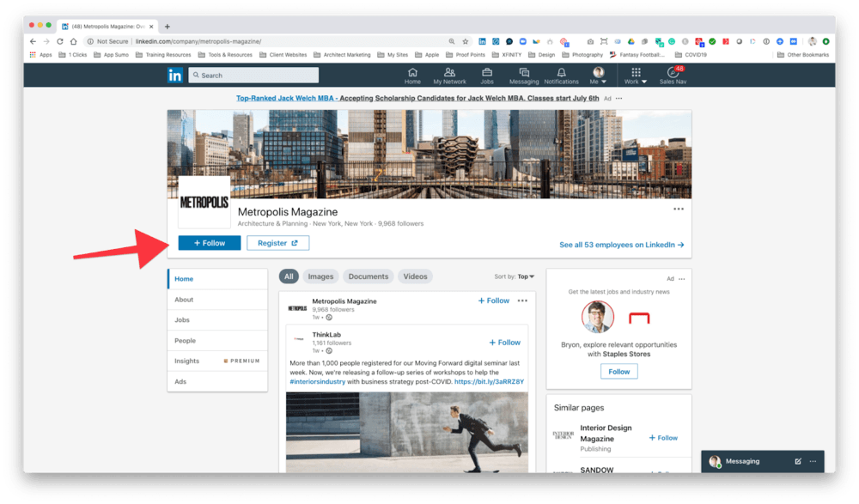
Task: Click the #interiorsindustry hashtag
Action: (x=317, y=382)
